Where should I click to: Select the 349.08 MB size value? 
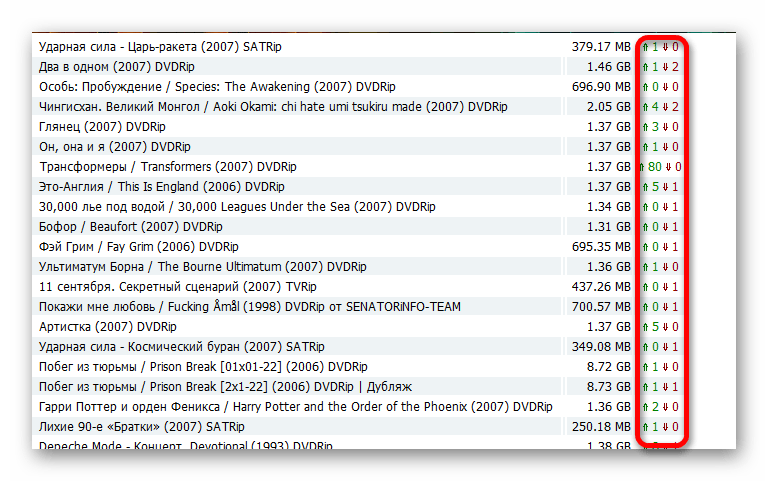(x=601, y=347)
